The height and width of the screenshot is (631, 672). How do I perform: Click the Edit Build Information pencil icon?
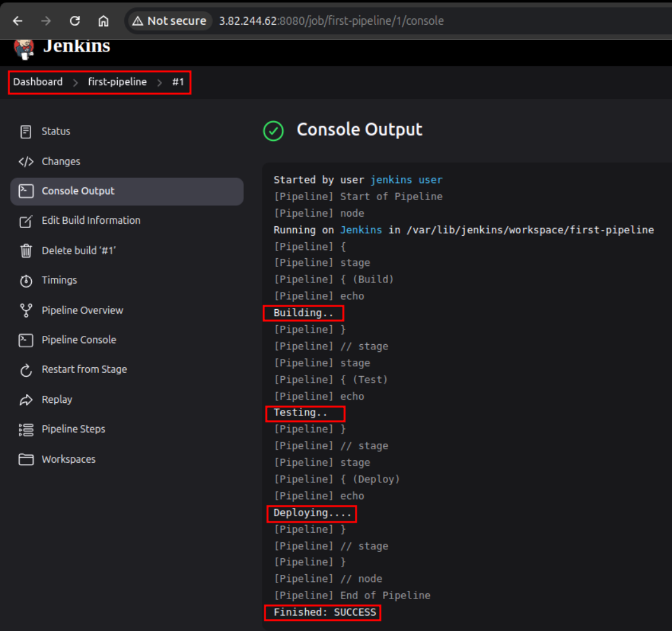tap(25, 221)
